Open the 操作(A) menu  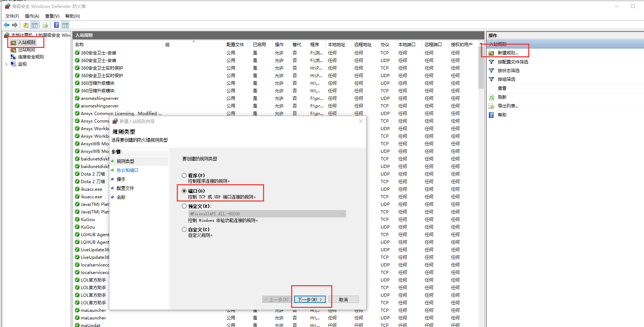(32, 16)
